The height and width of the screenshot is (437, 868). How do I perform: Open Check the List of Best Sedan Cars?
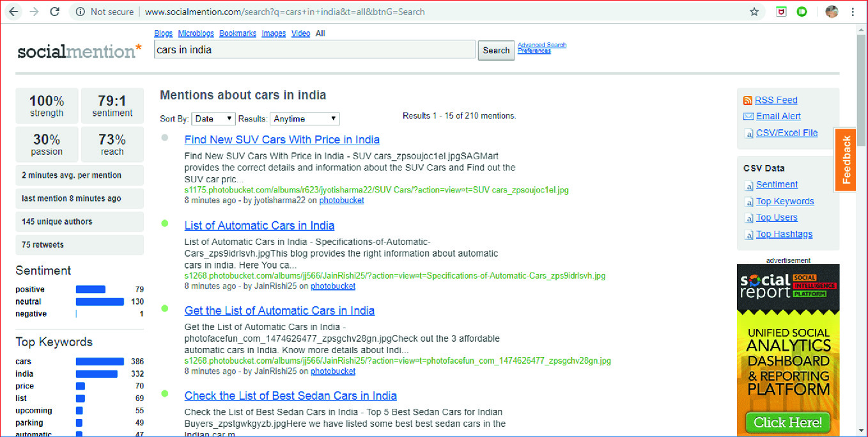291,395
